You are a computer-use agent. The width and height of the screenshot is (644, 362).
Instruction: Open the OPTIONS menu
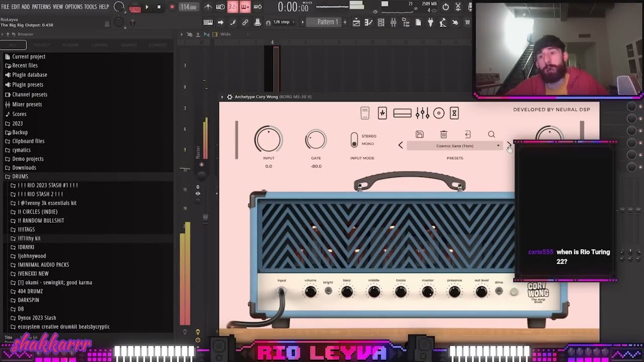74,7
